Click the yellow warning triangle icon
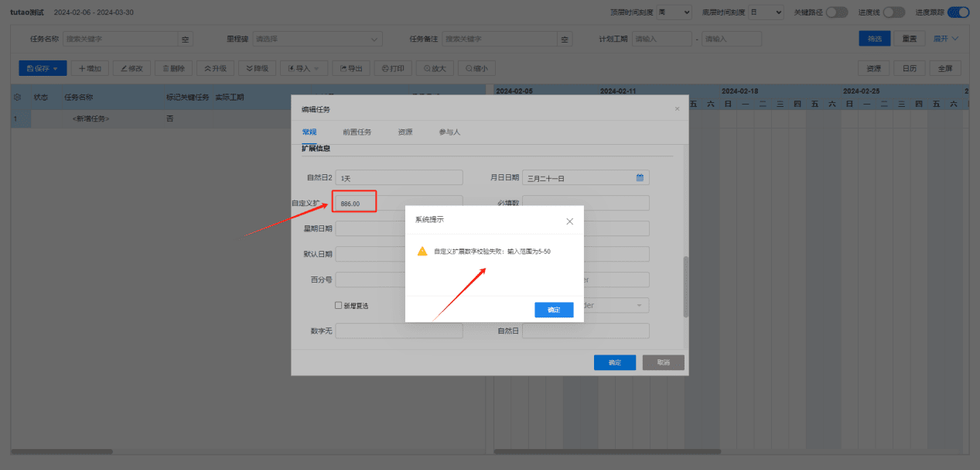980x470 pixels. point(422,252)
